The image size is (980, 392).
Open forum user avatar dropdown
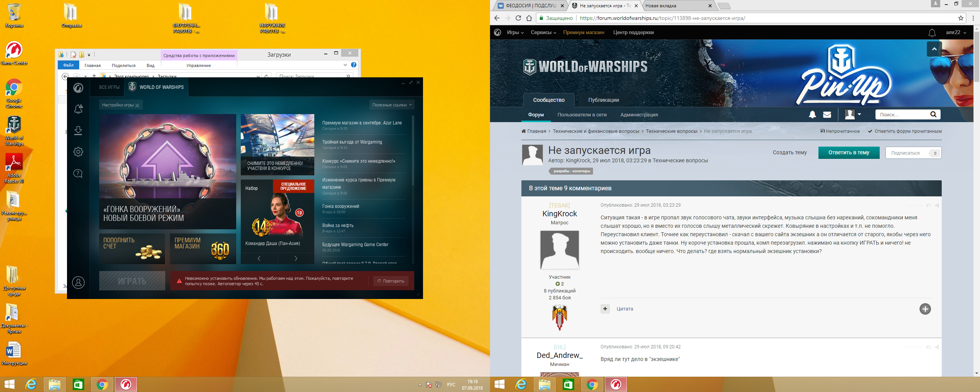pyautogui.click(x=853, y=114)
